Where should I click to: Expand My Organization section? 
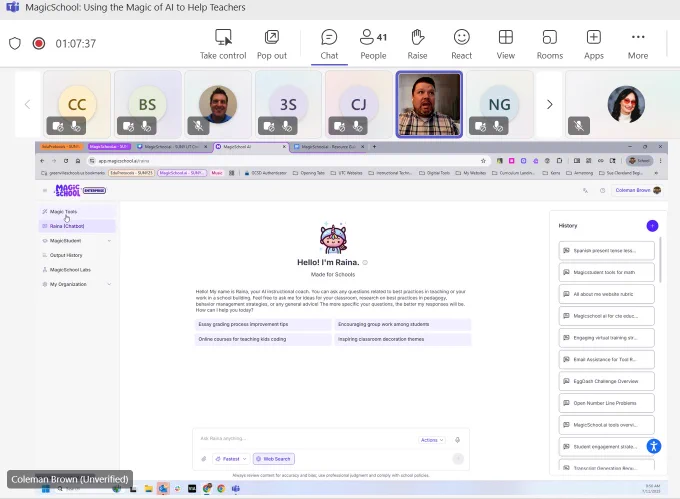coord(77,284)
